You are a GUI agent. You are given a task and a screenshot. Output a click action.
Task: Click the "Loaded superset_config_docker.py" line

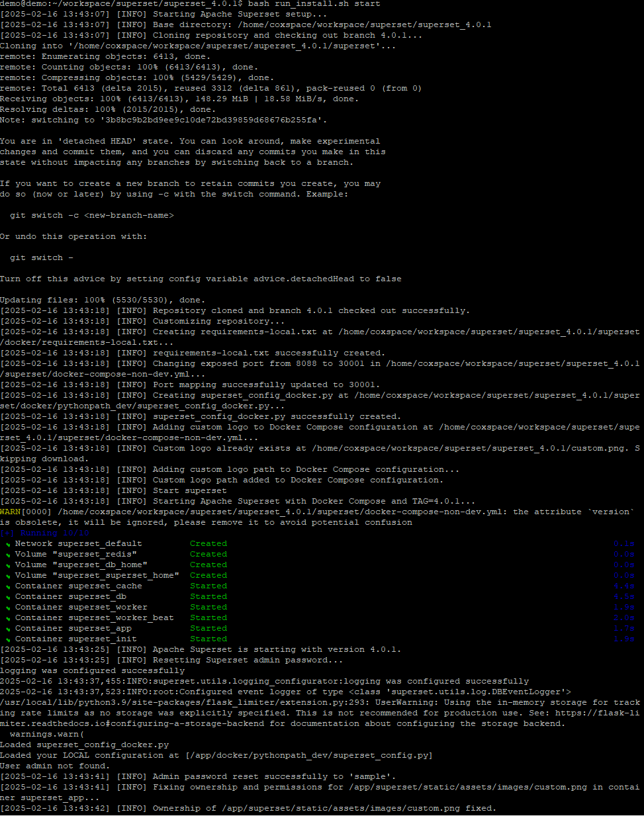(x=84, y=745)
